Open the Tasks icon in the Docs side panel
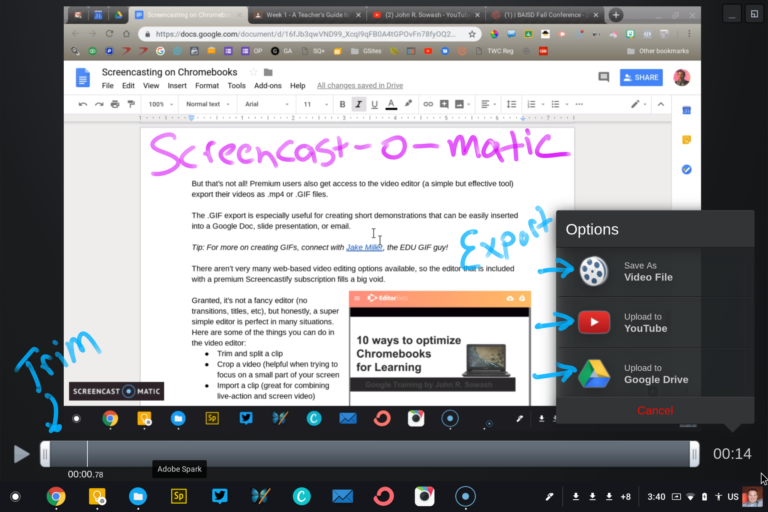This screenshot has width=768, height=512. (686, 170)
